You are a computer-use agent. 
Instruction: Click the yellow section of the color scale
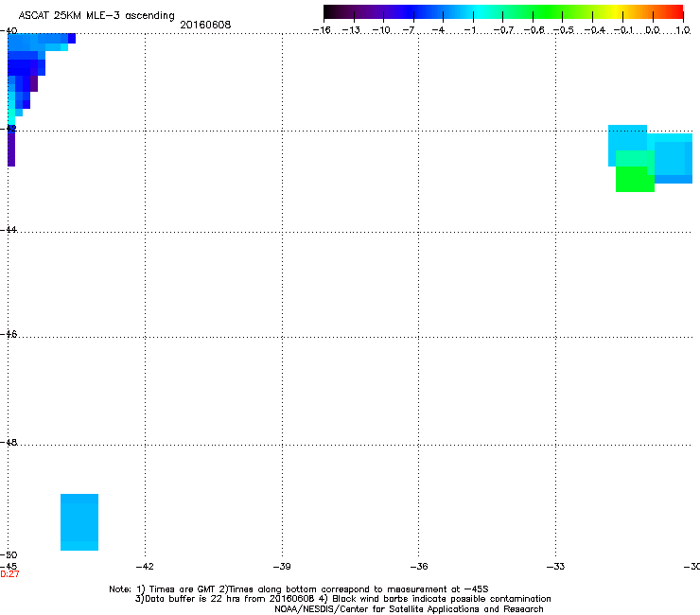[616, 12]
